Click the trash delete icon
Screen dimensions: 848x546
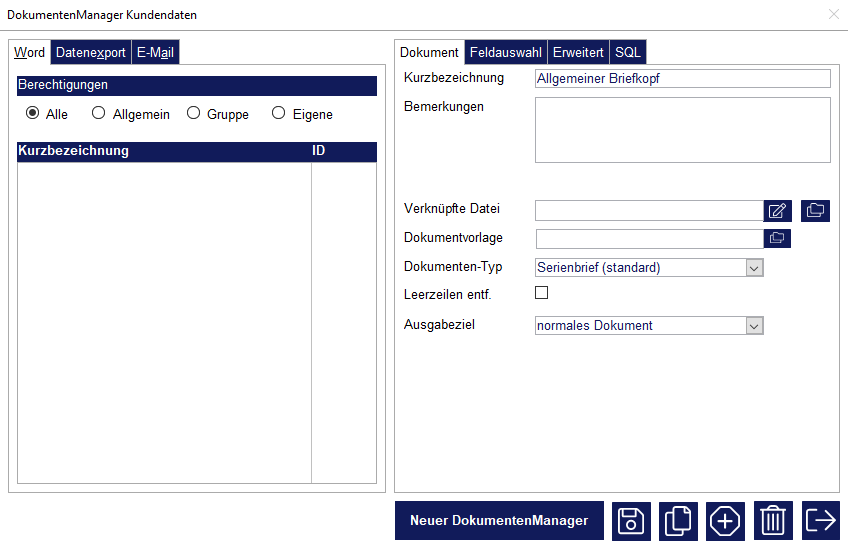coord(773,521)
